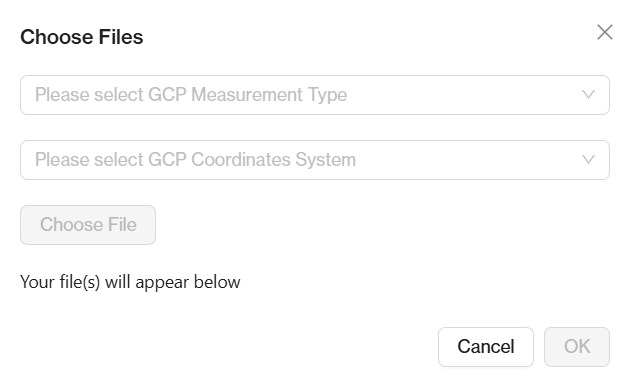Click the 'Your file(s) will appear below' text
This screenshot has width=631, height=383.
130,282
